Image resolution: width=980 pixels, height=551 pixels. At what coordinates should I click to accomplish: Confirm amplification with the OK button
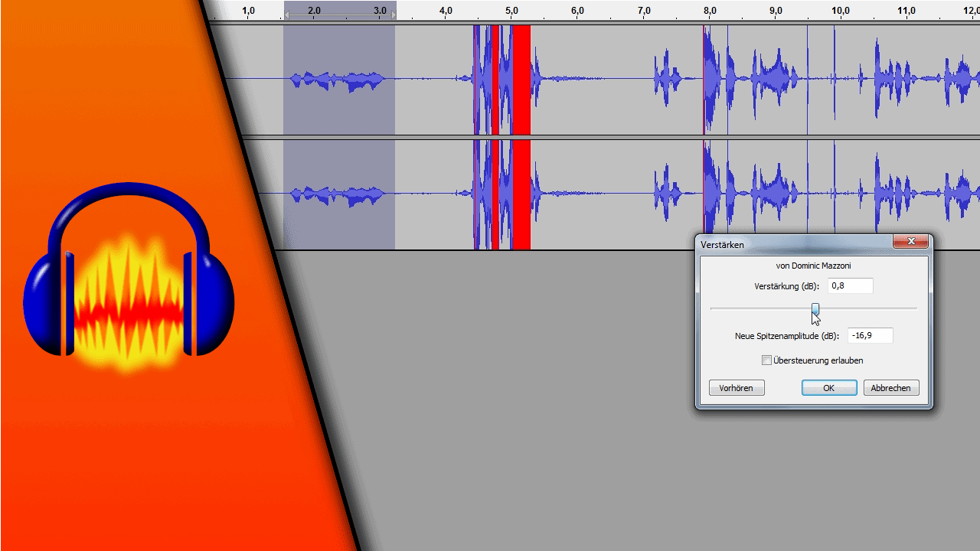click(x=829, y=387)
